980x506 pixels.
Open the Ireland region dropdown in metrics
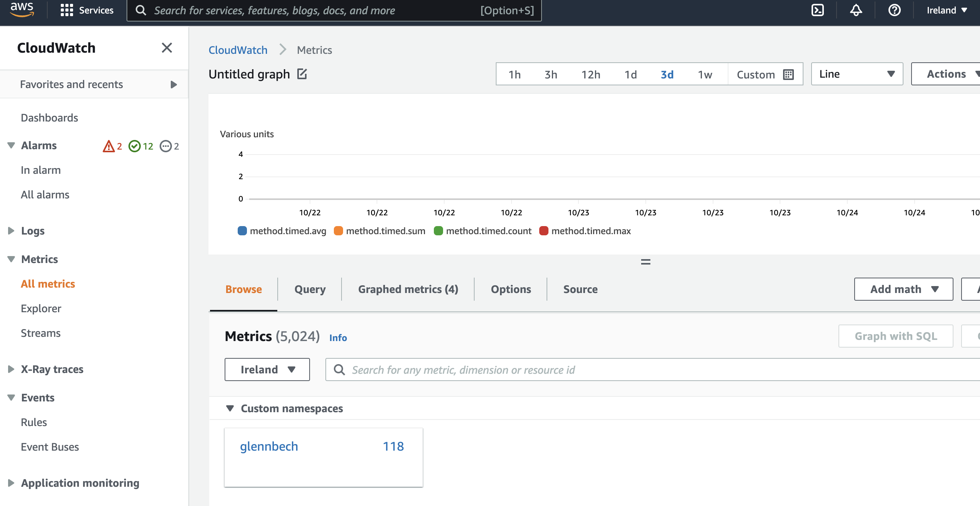click(267, 370)
